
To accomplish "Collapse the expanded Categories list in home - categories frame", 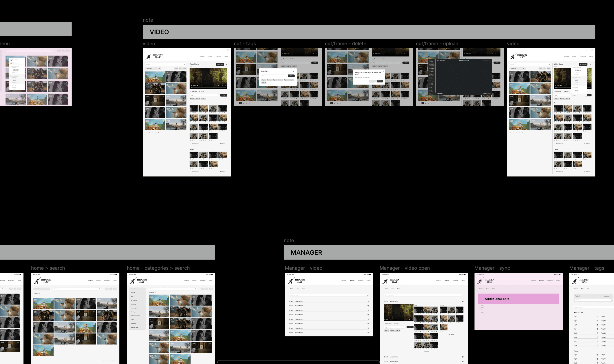I will (143, 289).
